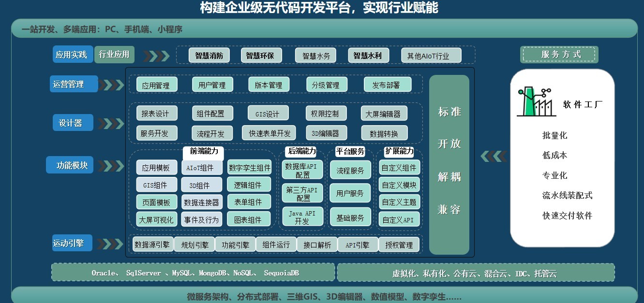644x303 pixels.
Task: Click the 规划引擎 box
Action: coord(195,245)
